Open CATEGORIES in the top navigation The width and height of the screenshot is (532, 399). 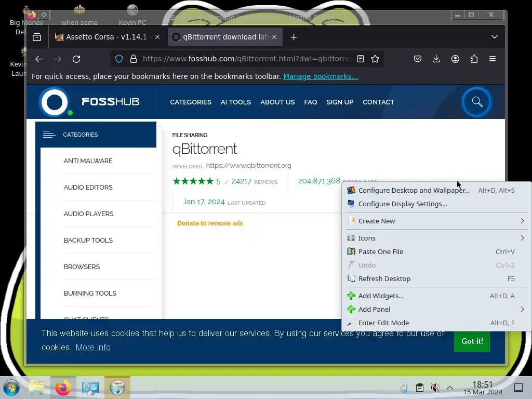191,102
